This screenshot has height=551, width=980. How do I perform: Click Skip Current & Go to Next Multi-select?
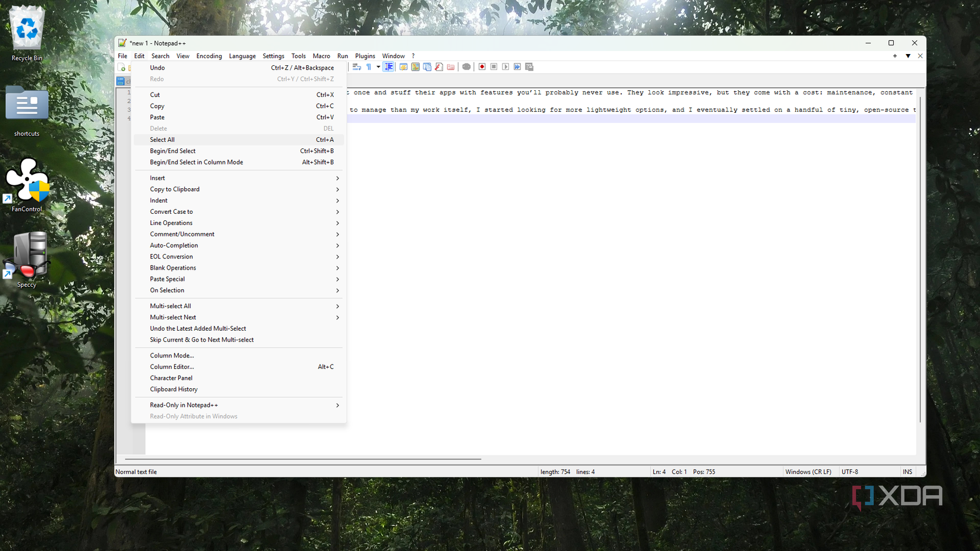click(x=239, y=340)
